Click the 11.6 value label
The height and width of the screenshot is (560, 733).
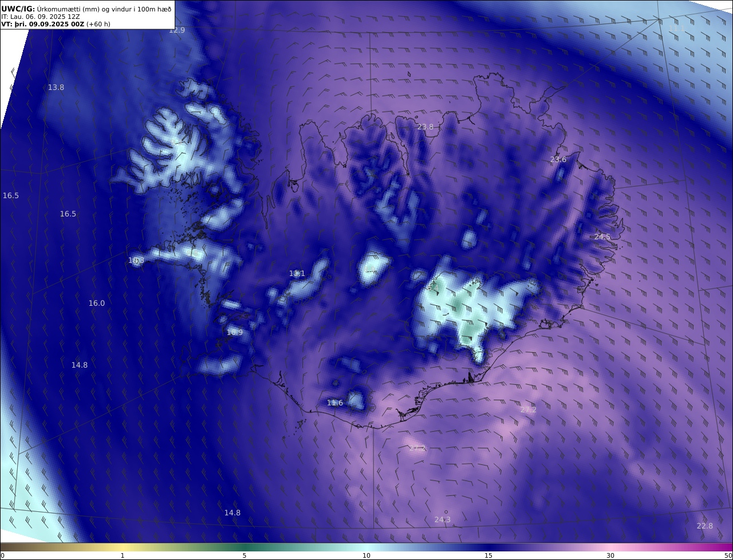coord(335,403)
